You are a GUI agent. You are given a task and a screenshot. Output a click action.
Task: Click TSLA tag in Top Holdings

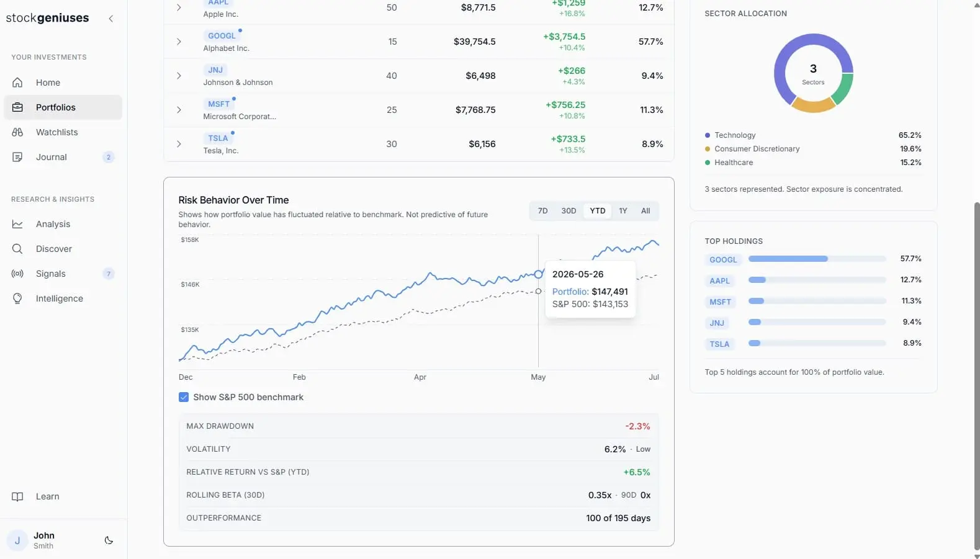(x=719, y=344)
